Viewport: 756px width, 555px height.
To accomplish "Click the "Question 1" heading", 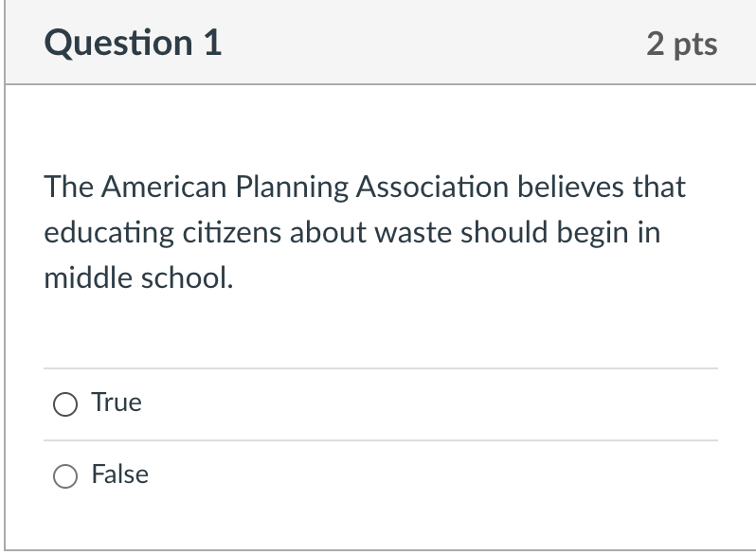I will coord(133,44).
